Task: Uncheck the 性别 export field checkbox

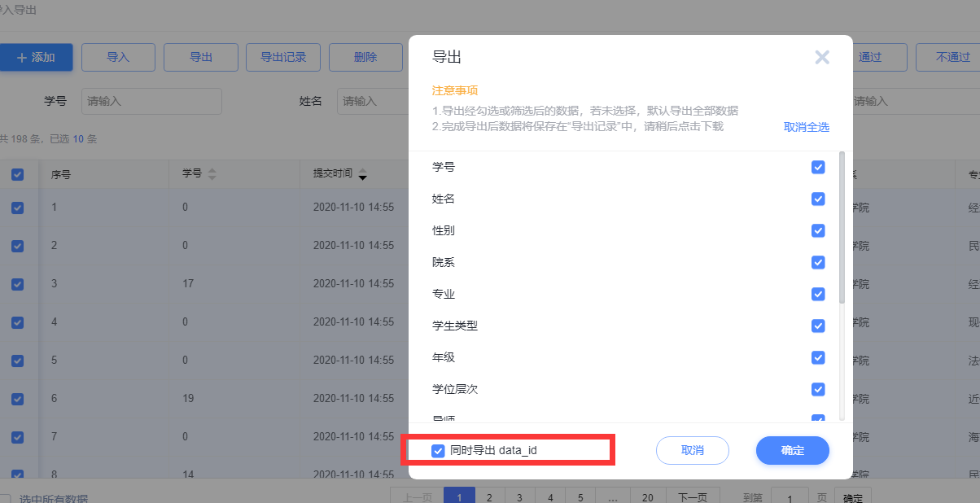Action: pos(818,230)
